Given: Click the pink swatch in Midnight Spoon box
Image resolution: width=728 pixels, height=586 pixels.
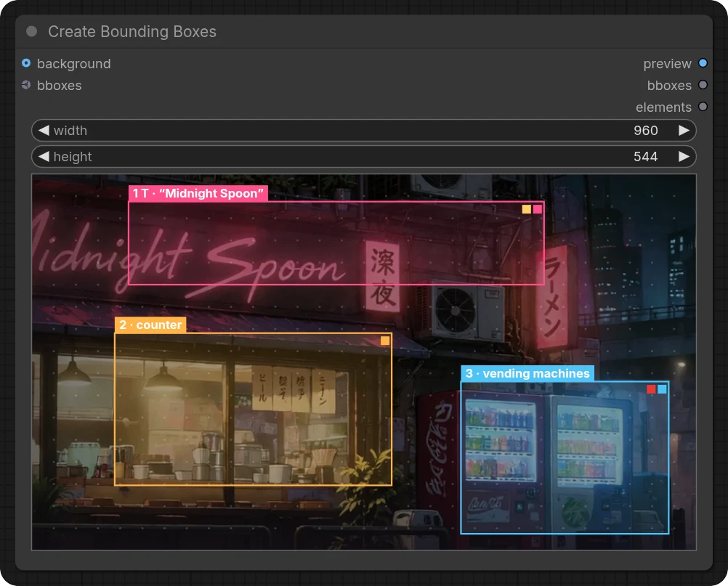Looking at the screenshot, I should coord(538,209).
